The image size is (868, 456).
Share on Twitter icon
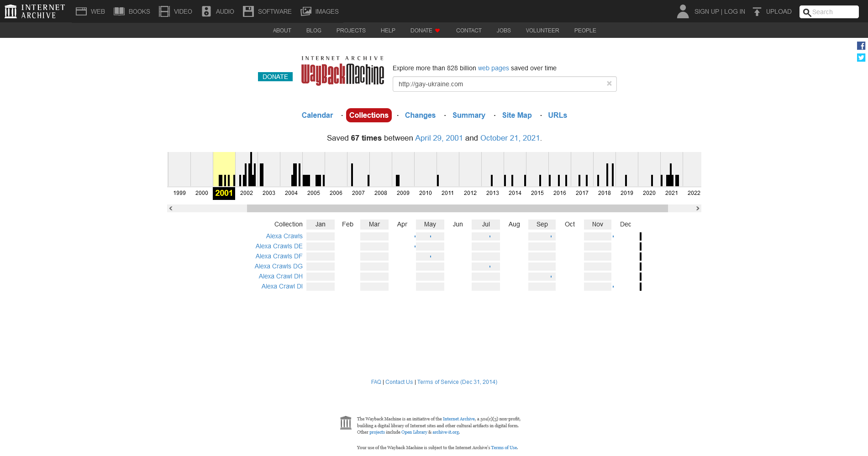coord(861,58)
